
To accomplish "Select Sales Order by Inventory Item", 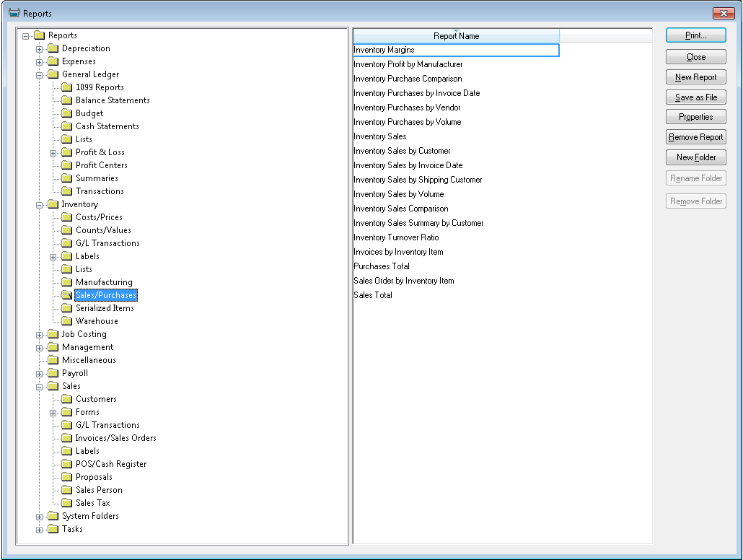I will tap(404, 281).
